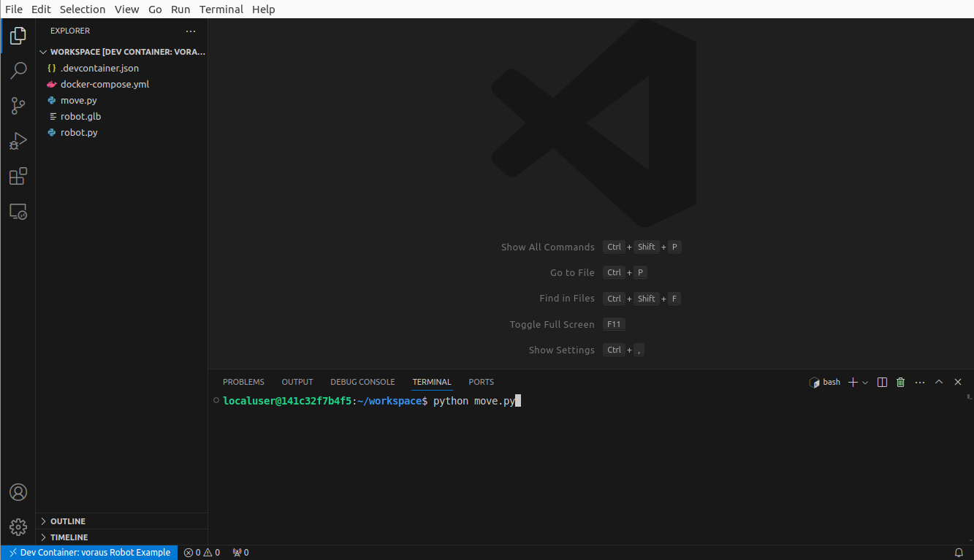This screenshot has height=560, width=974.
Task: Click the Dev Container remote indicator
Action: [90, 553]
